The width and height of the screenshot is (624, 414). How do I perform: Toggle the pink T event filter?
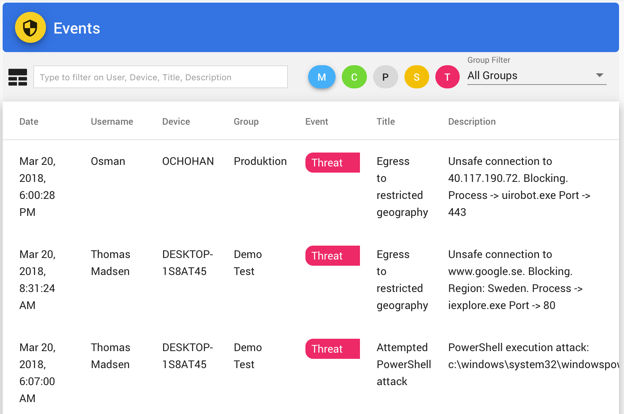[x=447, y=77]
